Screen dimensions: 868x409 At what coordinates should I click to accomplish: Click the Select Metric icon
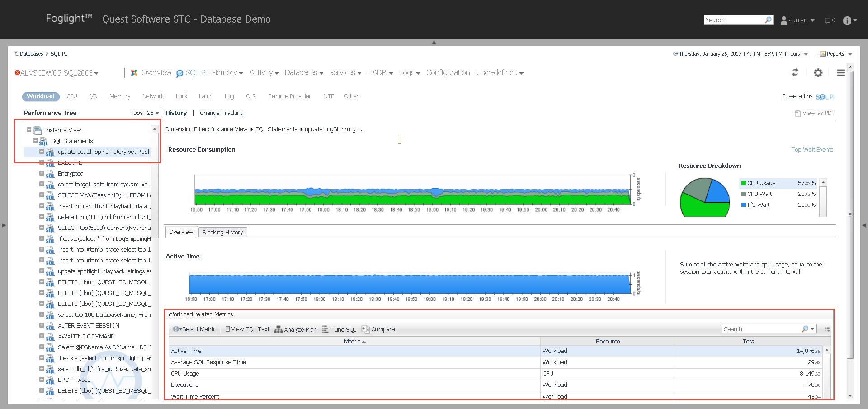[x=176, y=329]
